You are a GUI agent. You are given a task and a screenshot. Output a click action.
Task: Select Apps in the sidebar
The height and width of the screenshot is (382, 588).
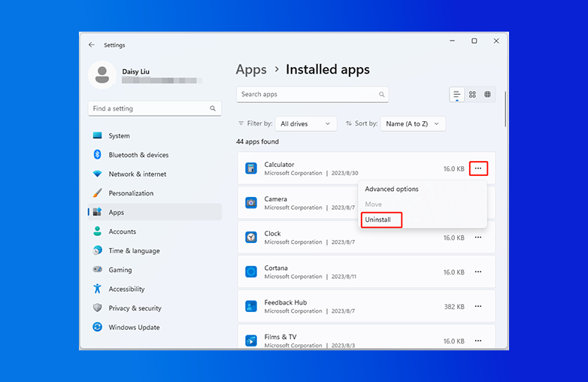coord(154,212)
